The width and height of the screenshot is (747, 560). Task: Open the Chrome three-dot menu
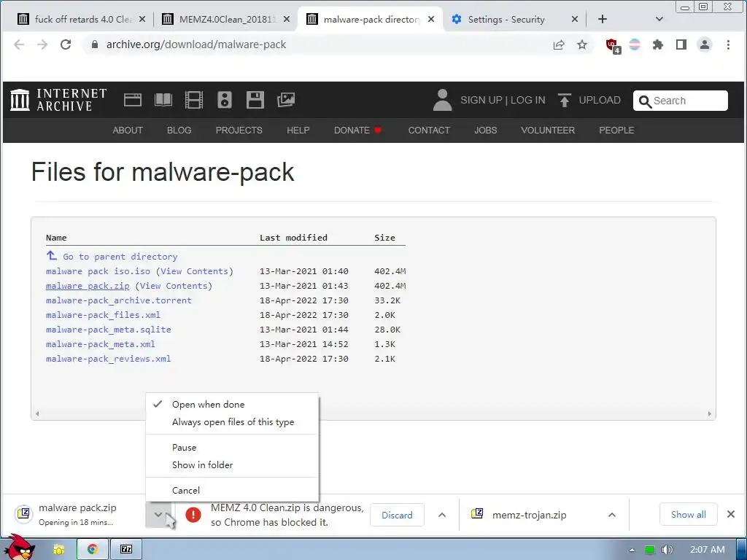coord(728,44)
